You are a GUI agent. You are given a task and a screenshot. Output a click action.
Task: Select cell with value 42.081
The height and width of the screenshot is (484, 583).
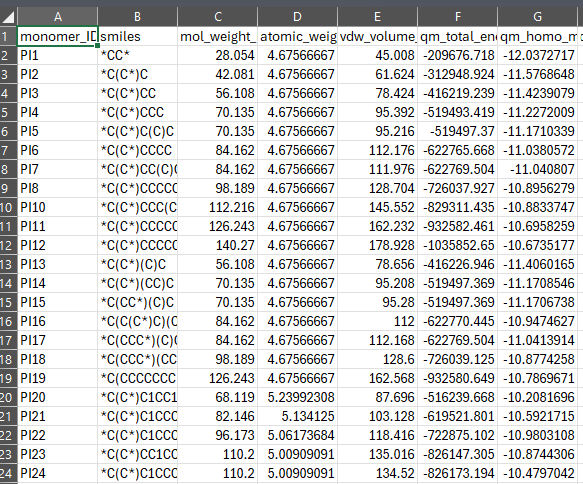(x=218, y=74)
